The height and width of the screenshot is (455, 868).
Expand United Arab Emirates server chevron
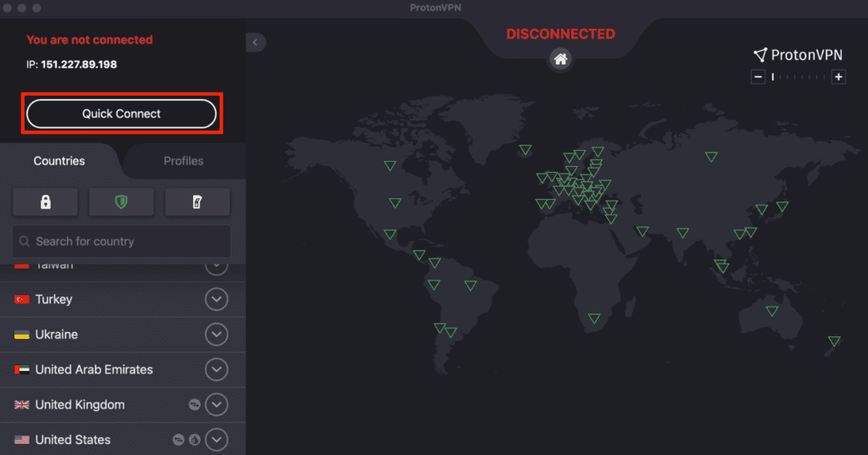(216, 369)
